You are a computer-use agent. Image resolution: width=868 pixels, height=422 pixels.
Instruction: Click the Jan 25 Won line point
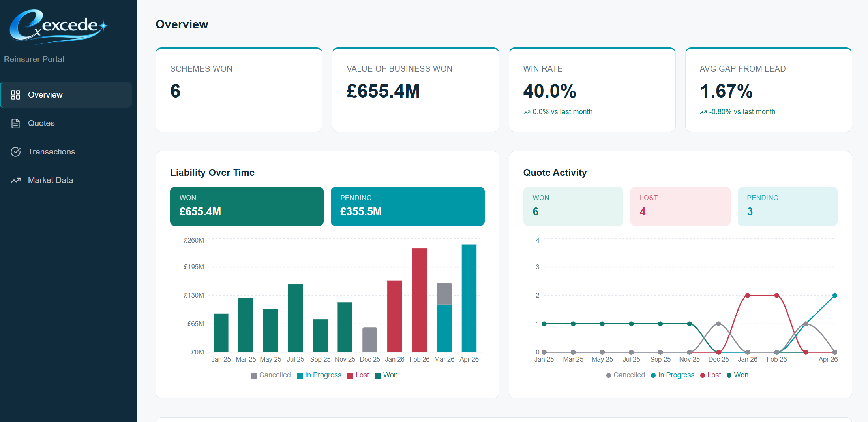pos(544,324)
